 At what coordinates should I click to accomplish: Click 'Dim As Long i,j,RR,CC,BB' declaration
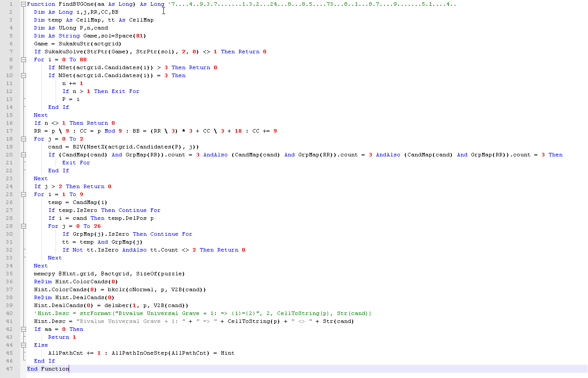click(x=76, y=12)
